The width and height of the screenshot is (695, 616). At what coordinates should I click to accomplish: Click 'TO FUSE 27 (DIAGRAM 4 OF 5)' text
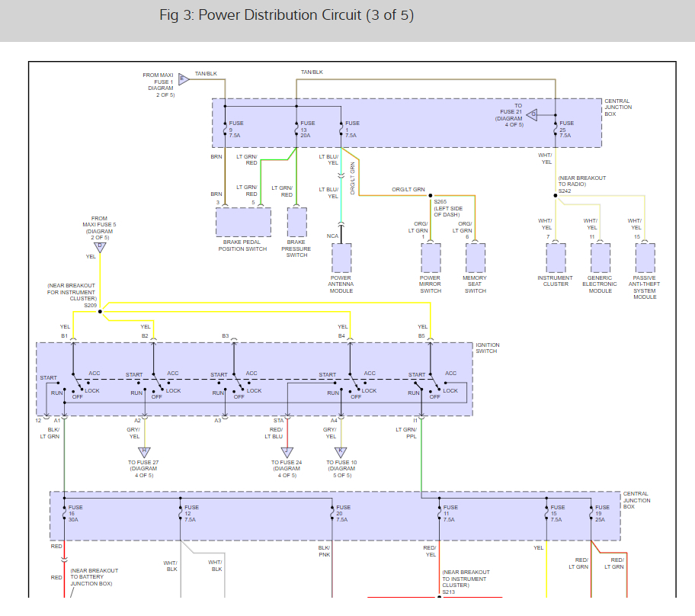click(143, 469)
